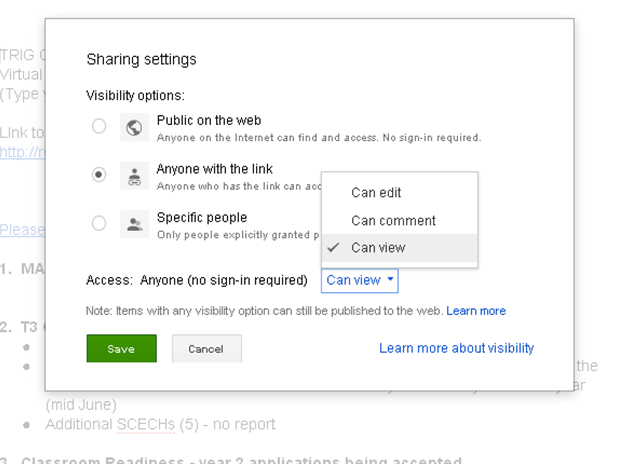Pick the checked Can view menu option
This screenshot has width=620, height=464.
coord(378,248)
